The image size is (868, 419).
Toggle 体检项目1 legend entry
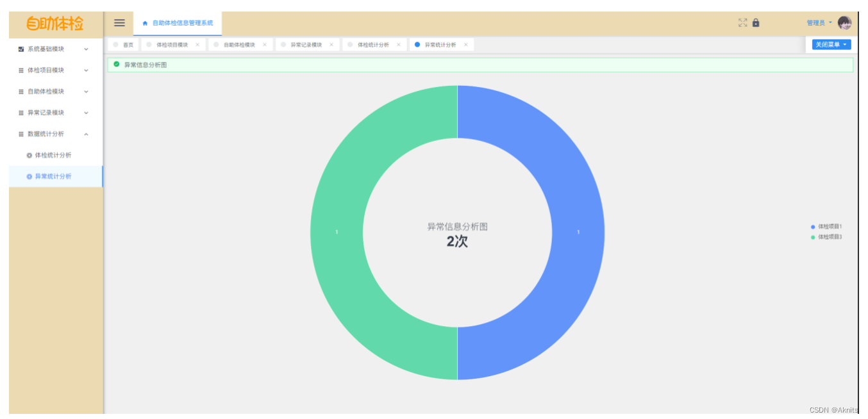coord(826,227)
